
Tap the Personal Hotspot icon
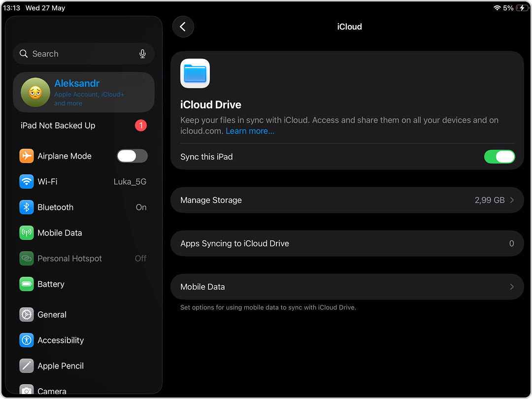click(x=27, y=259)
